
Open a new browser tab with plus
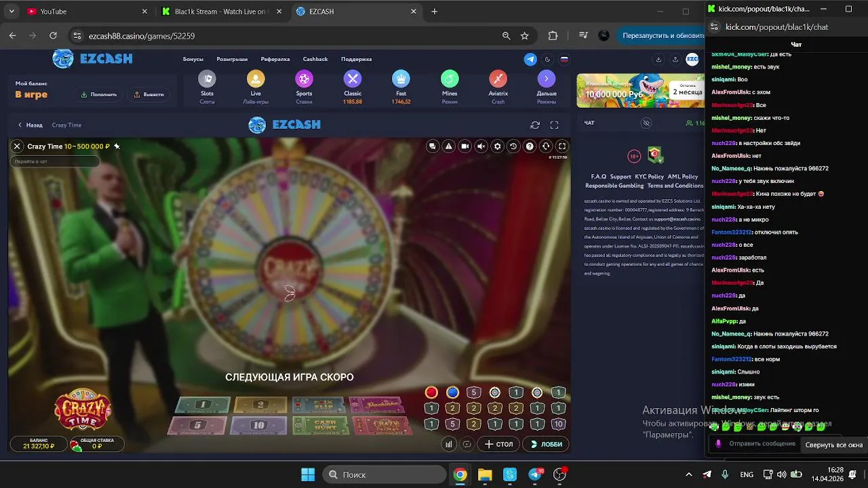tap(435, 12)
